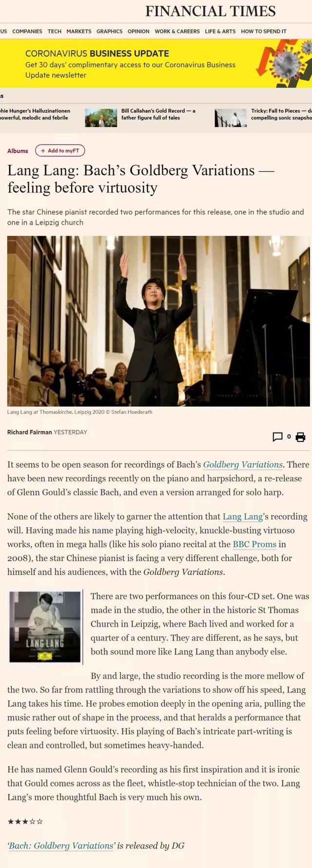Select the Tech section

[x=55, y=31]
